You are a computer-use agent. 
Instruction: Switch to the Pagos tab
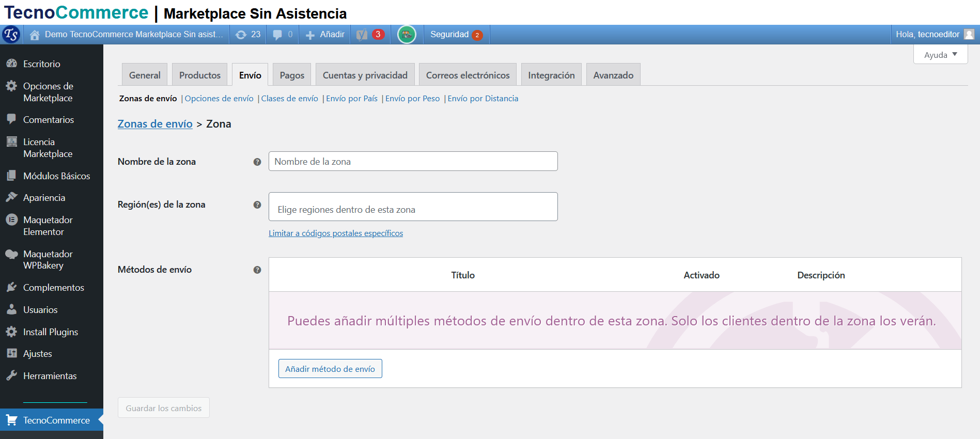tap(292, 75)
